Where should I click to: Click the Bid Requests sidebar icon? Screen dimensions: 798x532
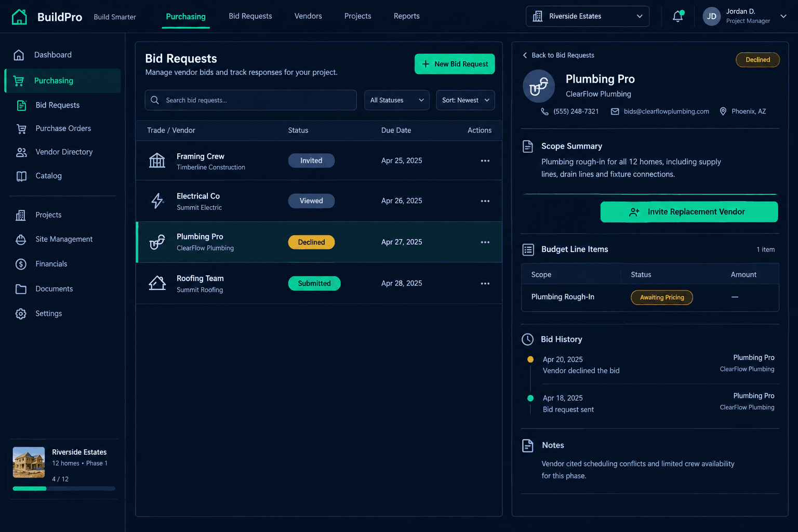pos(21,105)
